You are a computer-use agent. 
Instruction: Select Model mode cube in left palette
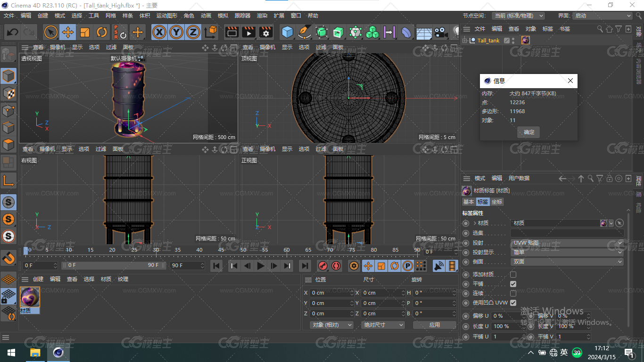[8, 75]
